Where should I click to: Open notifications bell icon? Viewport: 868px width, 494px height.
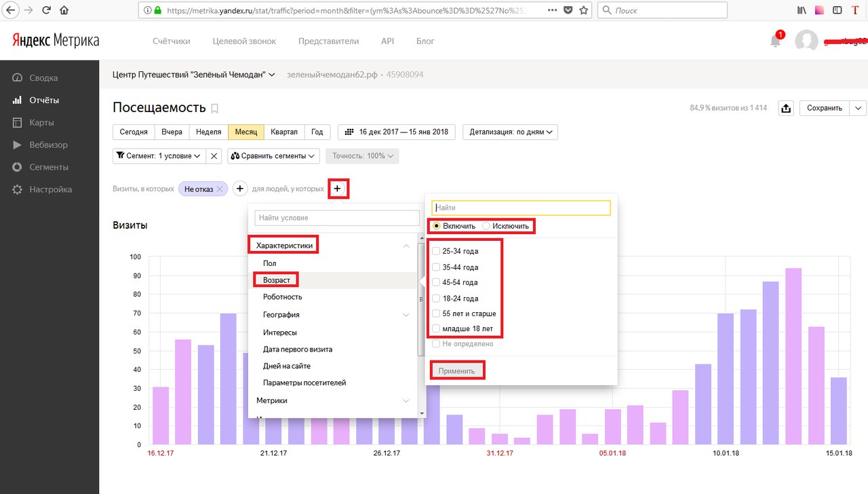pyautogui.click(x=775, y=41)
